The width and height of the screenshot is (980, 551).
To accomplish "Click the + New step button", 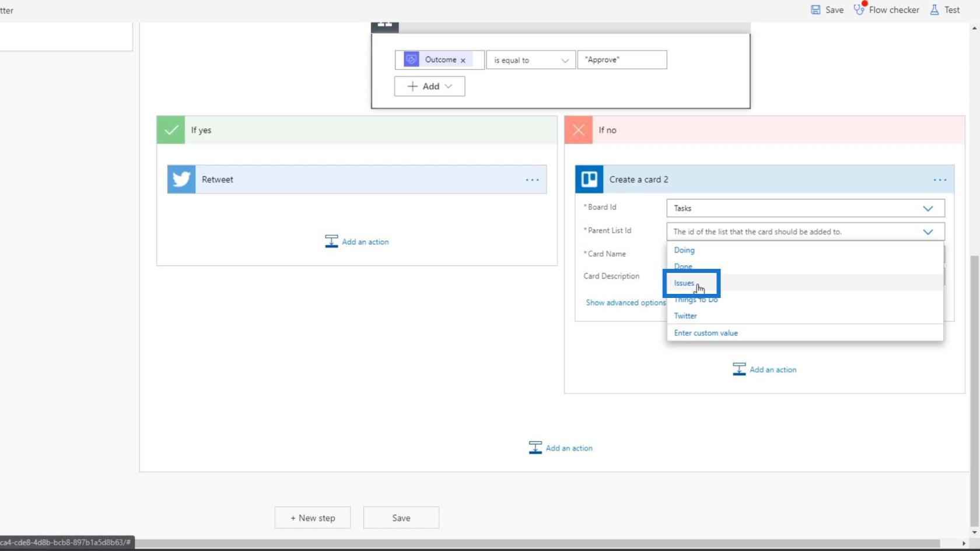I will pos(313,518).
